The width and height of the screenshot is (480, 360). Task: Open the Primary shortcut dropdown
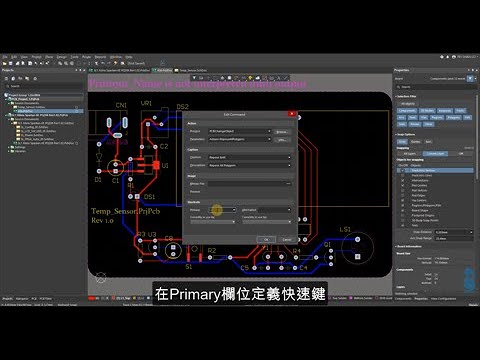pyautogui.click(x=234, y=210)
